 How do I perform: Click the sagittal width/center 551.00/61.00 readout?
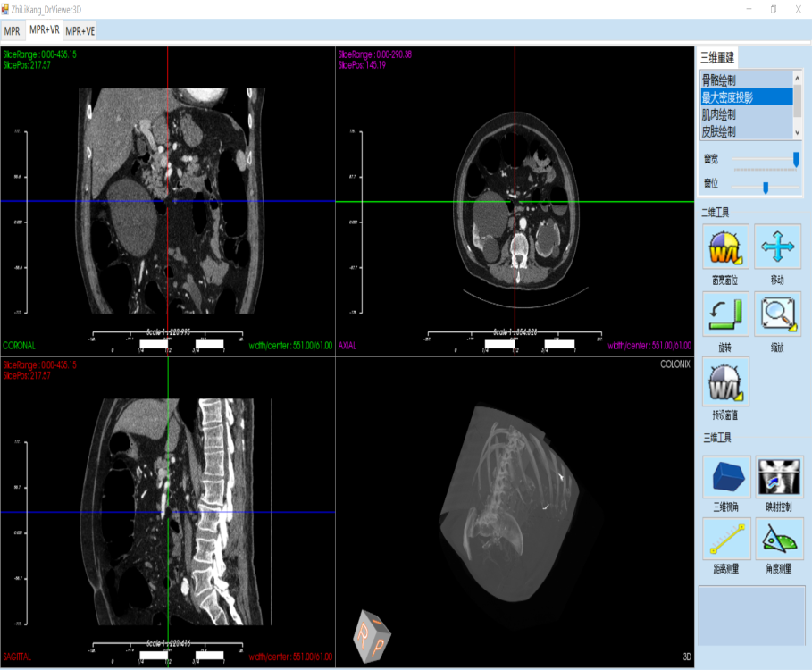point(290,657)
